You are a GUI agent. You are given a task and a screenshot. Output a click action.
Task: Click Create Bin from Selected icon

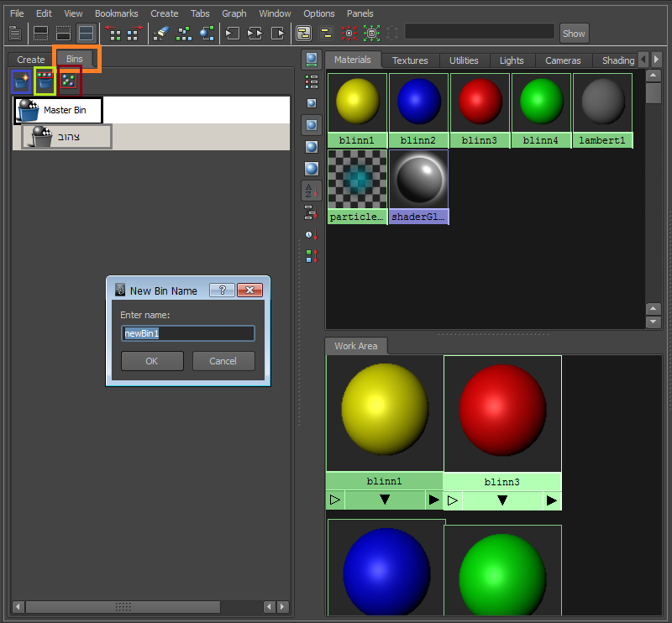coord(45,81)
